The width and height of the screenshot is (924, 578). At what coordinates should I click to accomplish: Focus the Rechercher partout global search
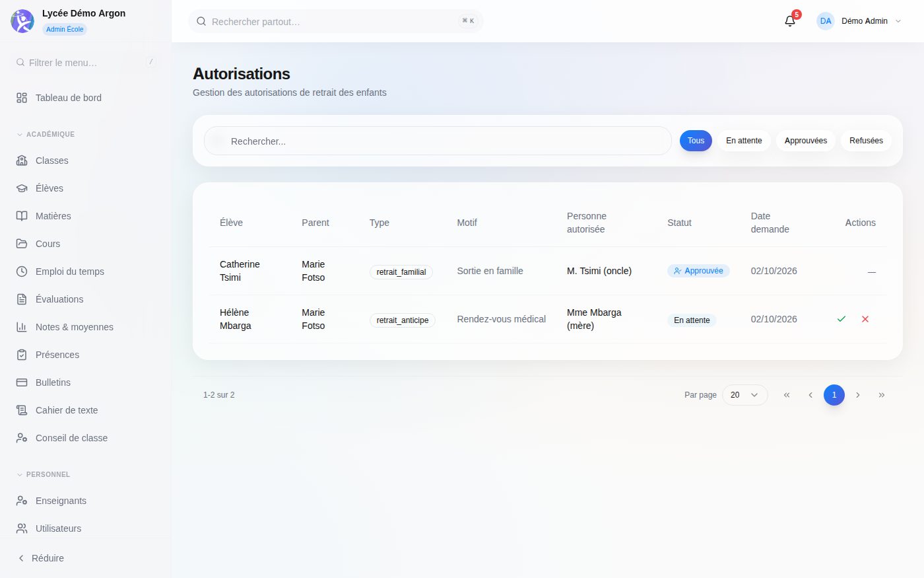336,21
